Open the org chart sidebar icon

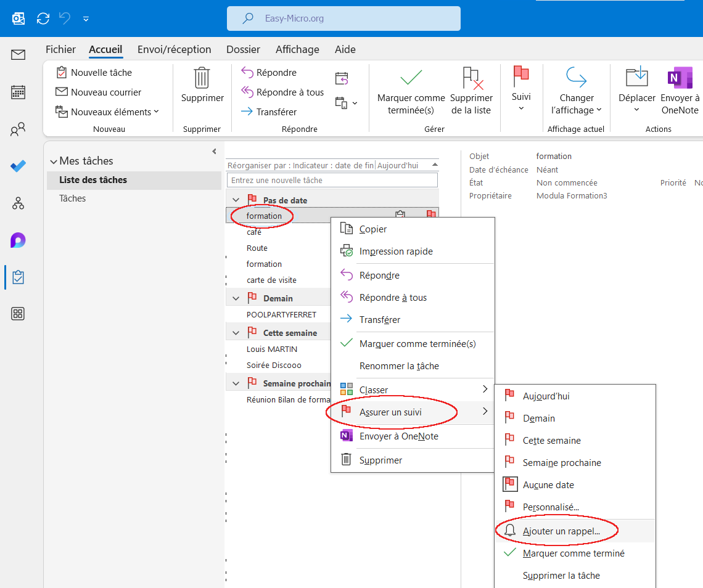tap(18, 203)
